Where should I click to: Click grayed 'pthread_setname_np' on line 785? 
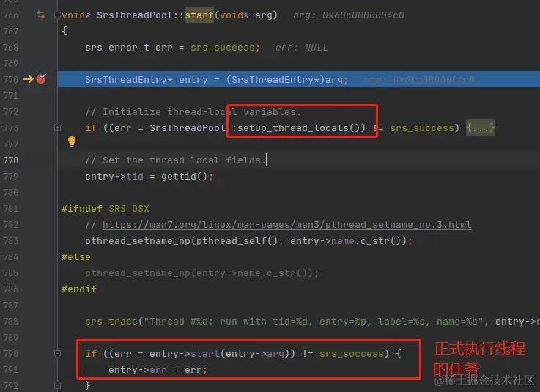click(138, 273)
